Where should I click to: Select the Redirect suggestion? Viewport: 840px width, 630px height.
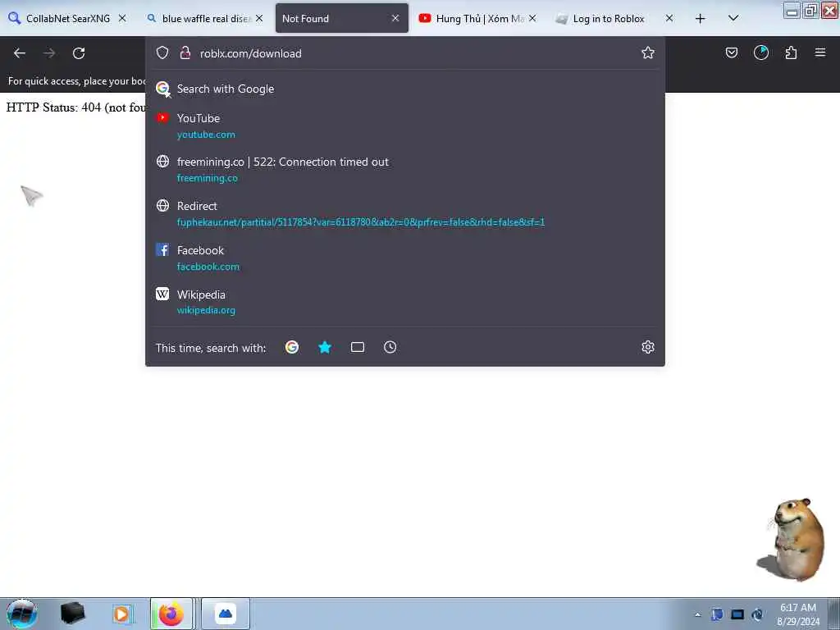click(405, 214)
